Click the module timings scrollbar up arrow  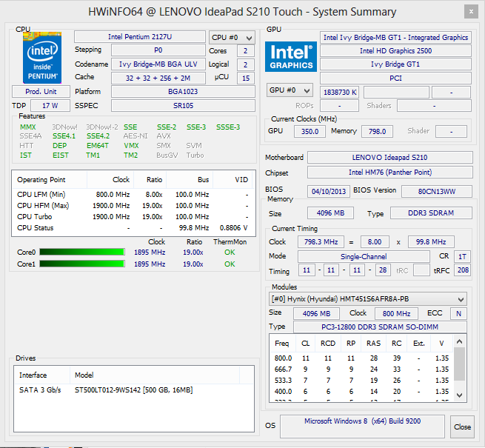[x=459, y=341]
